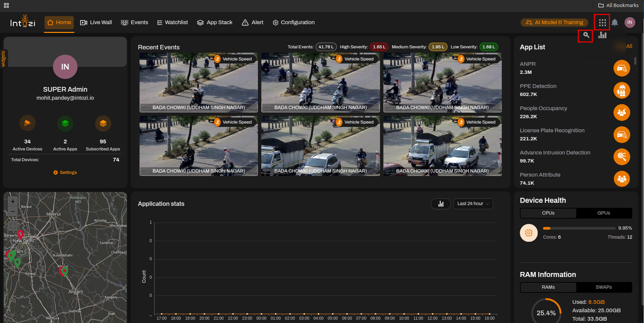644x323 pixels.
Task: Expand the widgets side panel
Action: coord(3,59)
